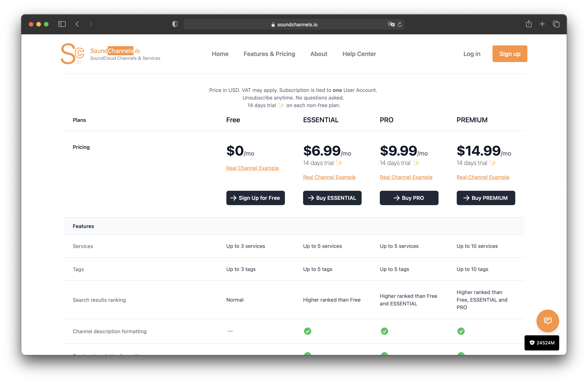
Task: Click the address bar soundchannels.io
Action: pyautogui.click(x=294, y=24)
